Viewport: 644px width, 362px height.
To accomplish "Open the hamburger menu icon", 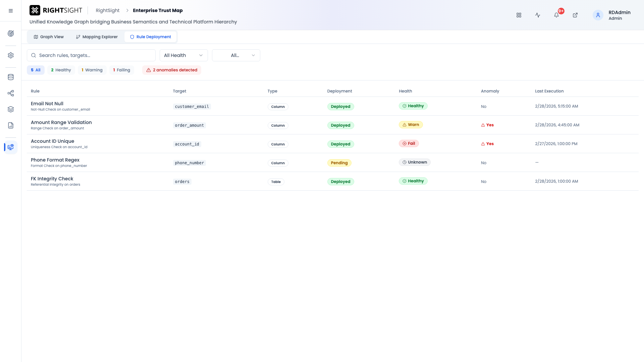I will (x=11, y=11).
